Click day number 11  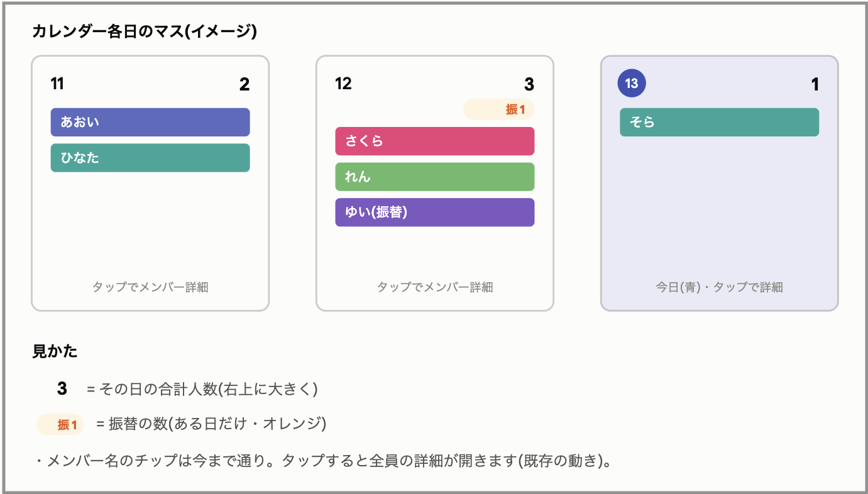pos(57,84)
